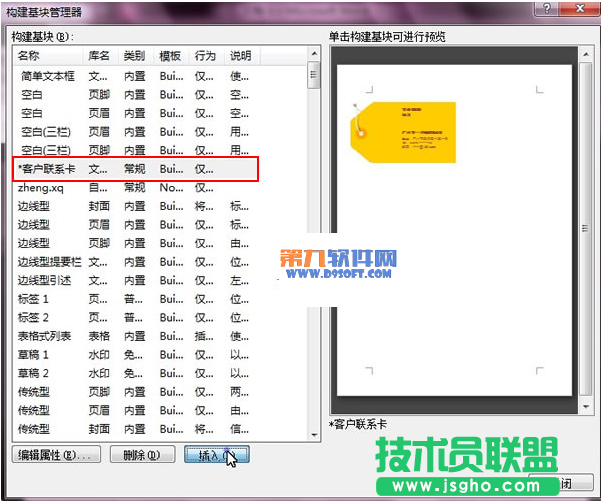Screen dimensions: 603x502
Task: Click the 删除 button
Action: [143, 455]
